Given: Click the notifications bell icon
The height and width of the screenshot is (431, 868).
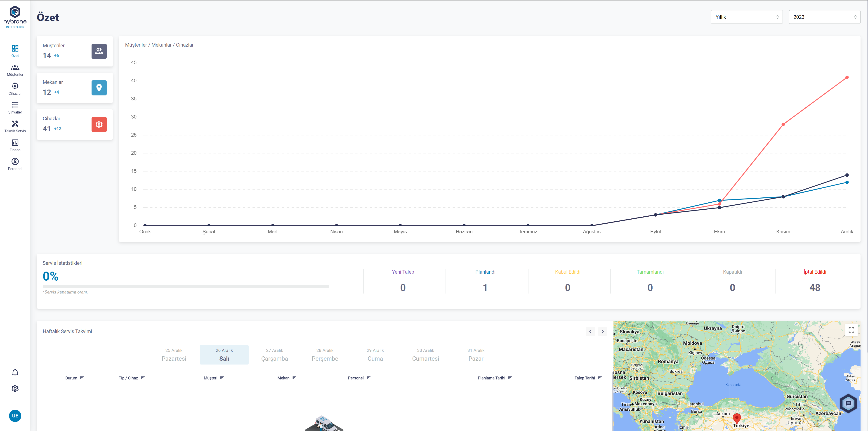Looking at the screenshot, I should (15, 372).
